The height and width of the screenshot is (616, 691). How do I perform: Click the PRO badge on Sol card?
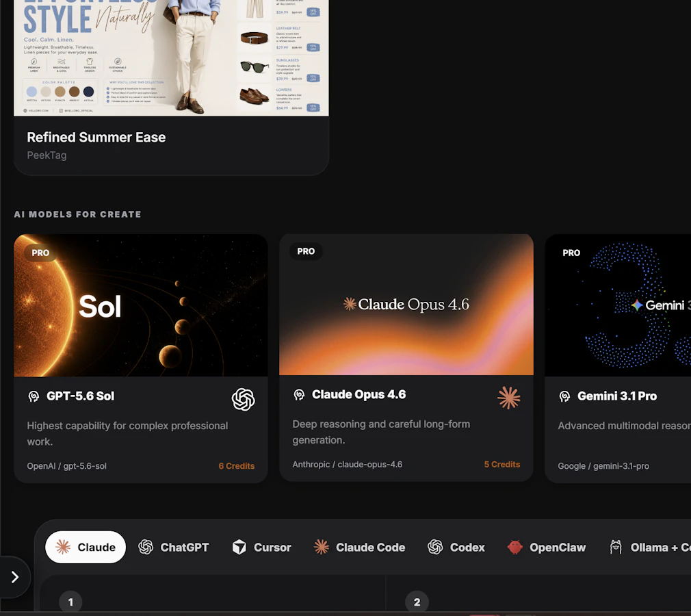tap(40, 253)
